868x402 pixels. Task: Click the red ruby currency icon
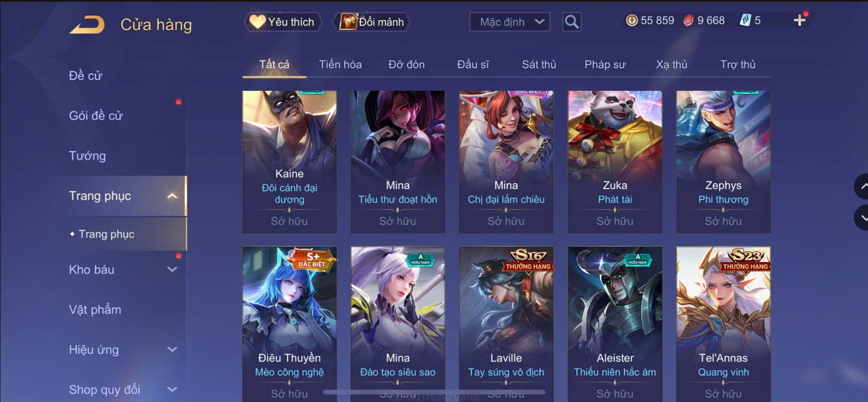coord(688,21)
